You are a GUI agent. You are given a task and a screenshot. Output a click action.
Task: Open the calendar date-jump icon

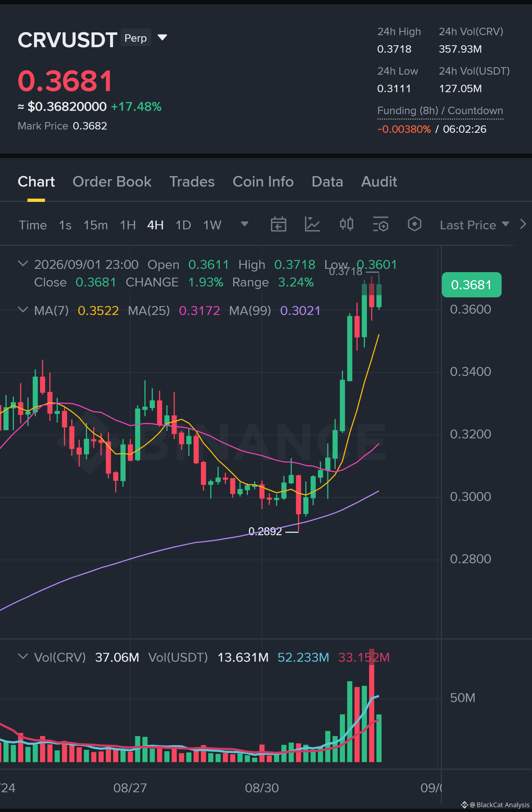(x=278, y=224)
